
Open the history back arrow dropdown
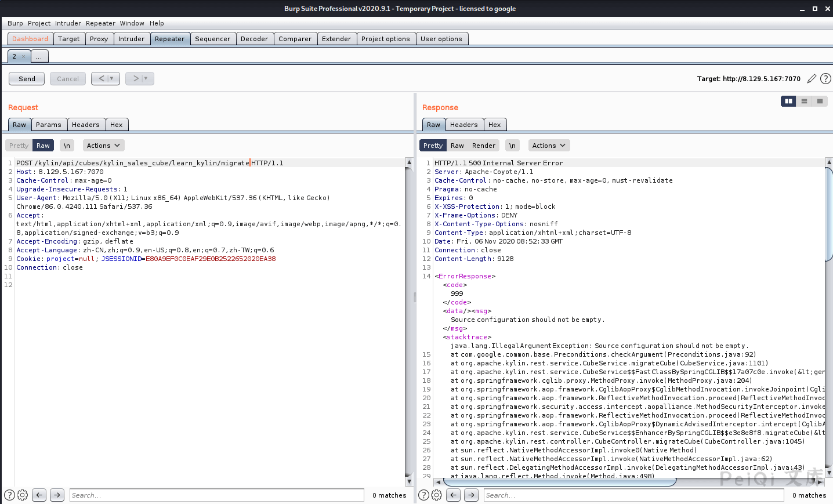coord(111,79)
